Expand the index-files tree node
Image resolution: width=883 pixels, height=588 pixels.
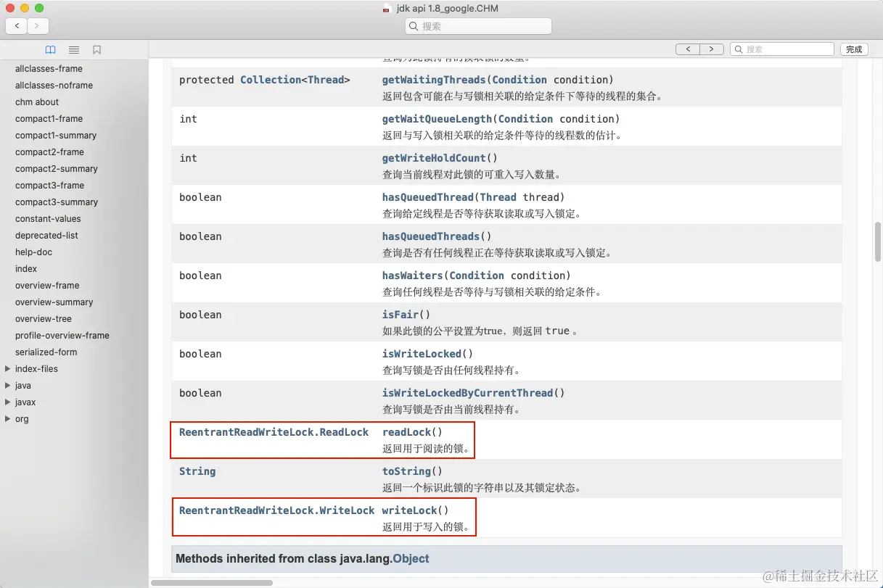[8, 368]
